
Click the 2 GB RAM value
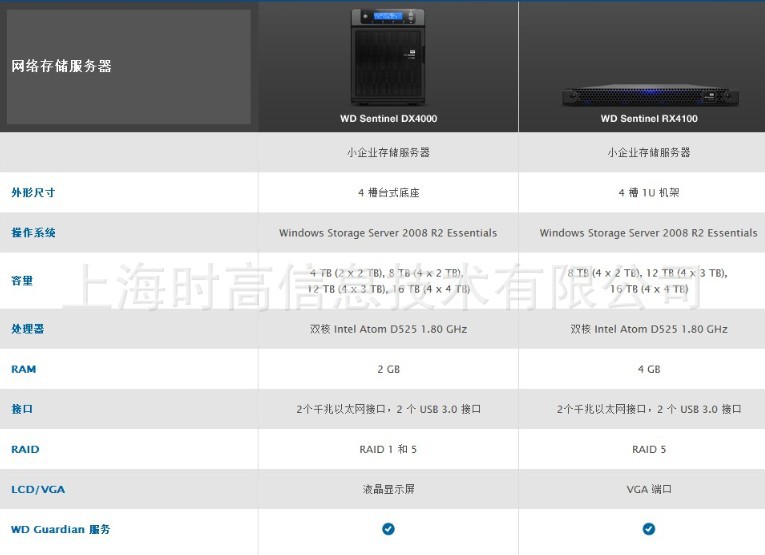[388, 369]
